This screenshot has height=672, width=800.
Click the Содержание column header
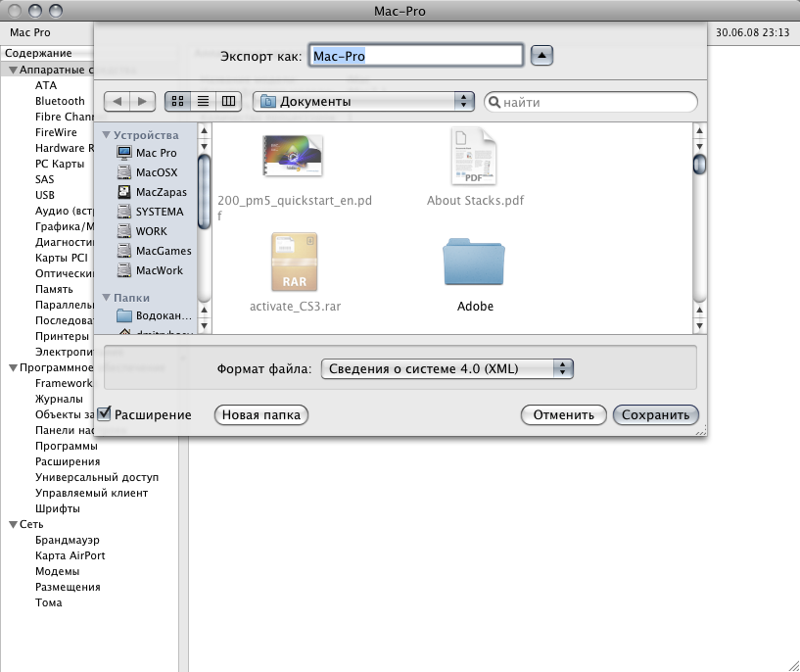point(48,53)
